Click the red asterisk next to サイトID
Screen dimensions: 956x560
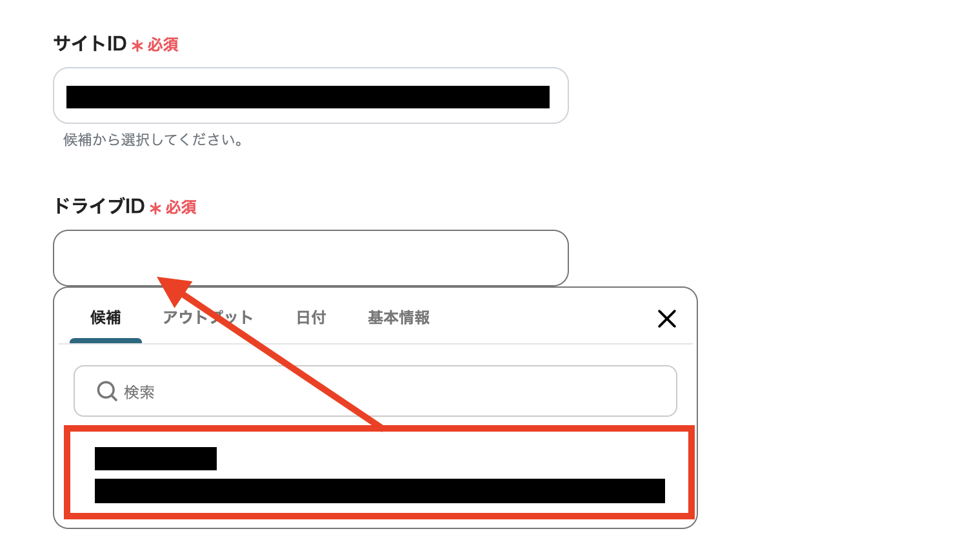click(x=137, y=46)
